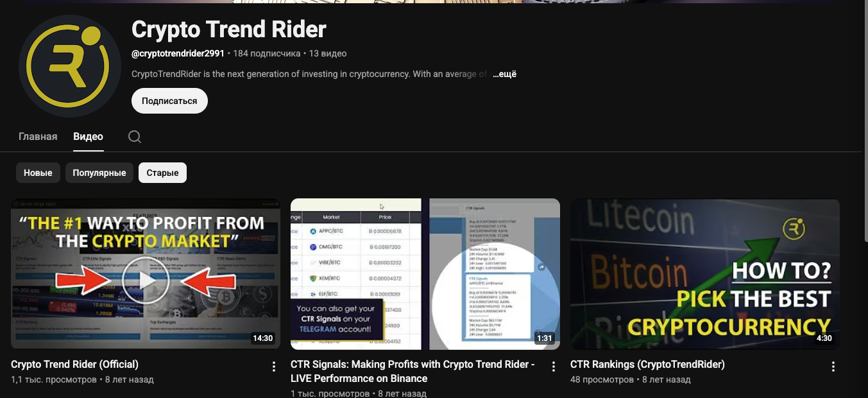The height and width of the screenshot is (398, 868).
Task: Select the Старые sort chip
Action: click(x=162, y=173)
